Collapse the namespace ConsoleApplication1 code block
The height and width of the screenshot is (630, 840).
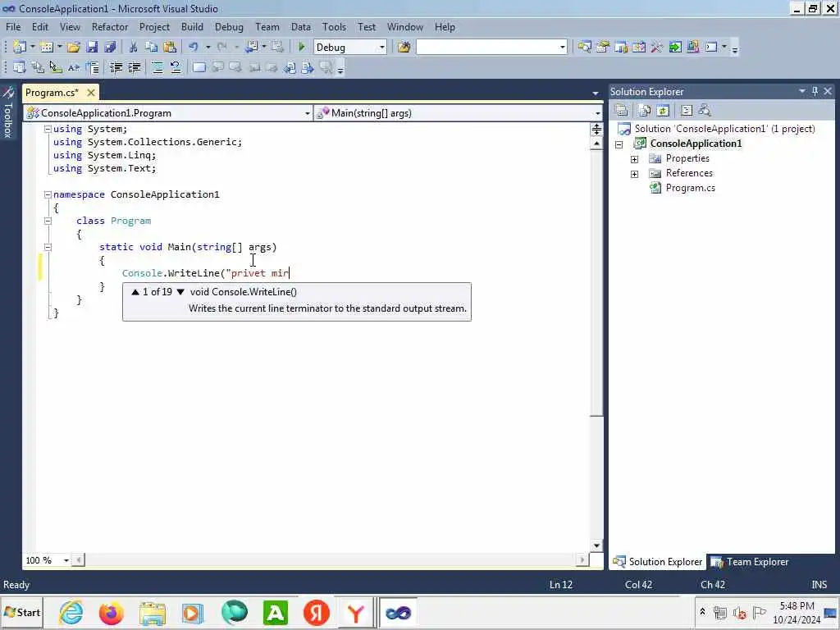pos(48,194)
